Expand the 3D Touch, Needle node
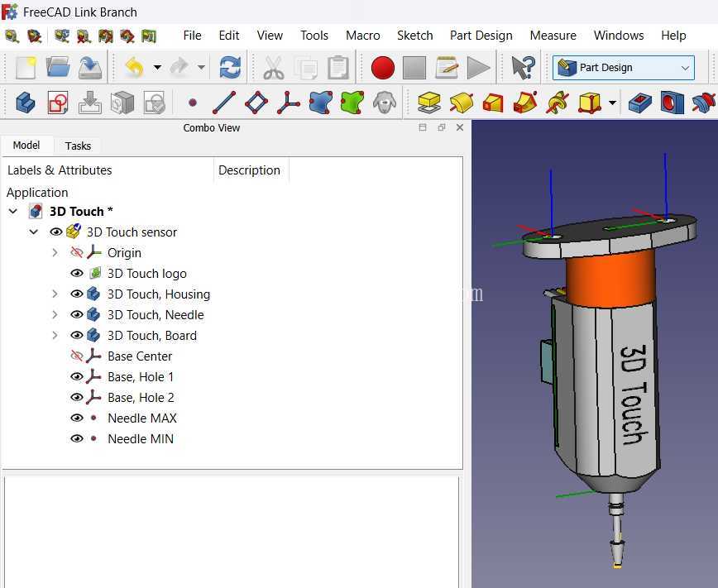Screen dimensions: 718x588 coord(55,314)
